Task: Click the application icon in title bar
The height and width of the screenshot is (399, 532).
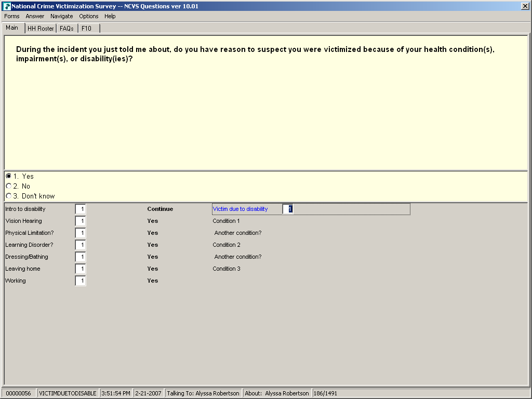Action: 7,6
